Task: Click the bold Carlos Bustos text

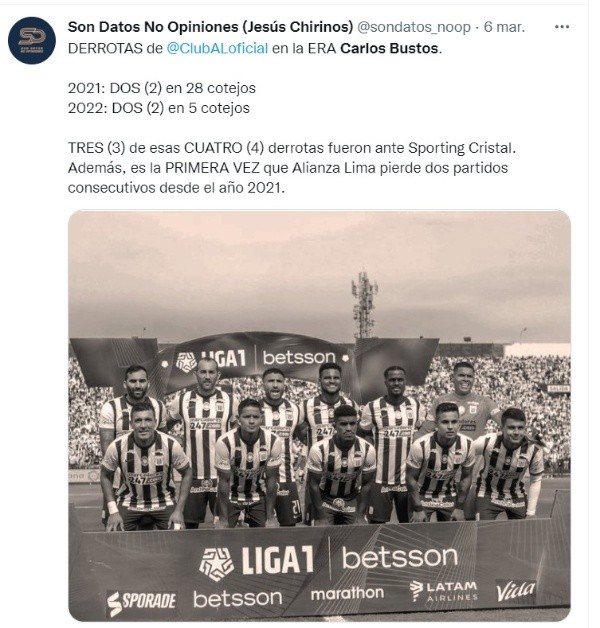Action: coord(389,48)
